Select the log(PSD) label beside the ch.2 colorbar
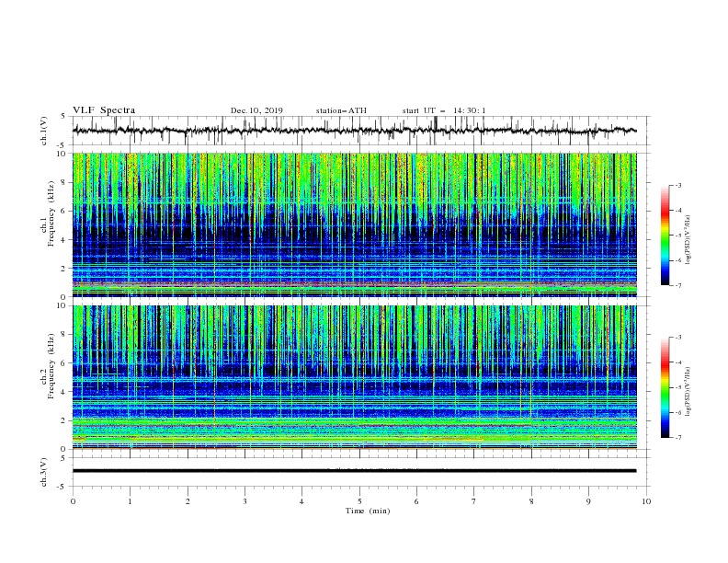The width and height of the screenshot is (728, 563). point(688,392)
